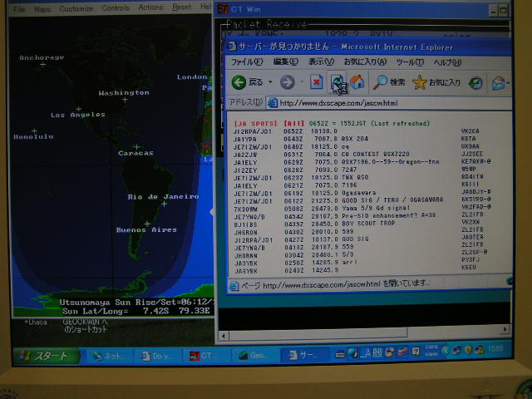Click the Forward arrow in Internet Explorer
Screen dimensions: 532x399
click(x=288, y=82)
